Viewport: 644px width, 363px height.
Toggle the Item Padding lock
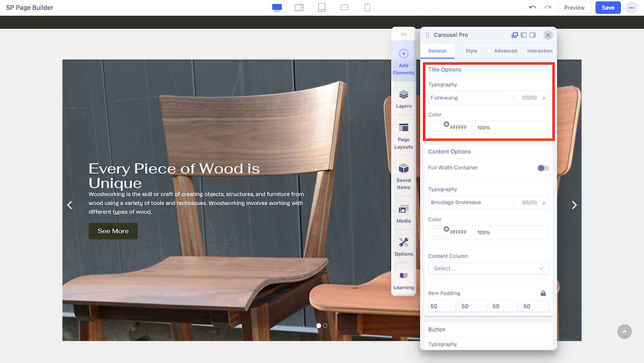point(543,293)
